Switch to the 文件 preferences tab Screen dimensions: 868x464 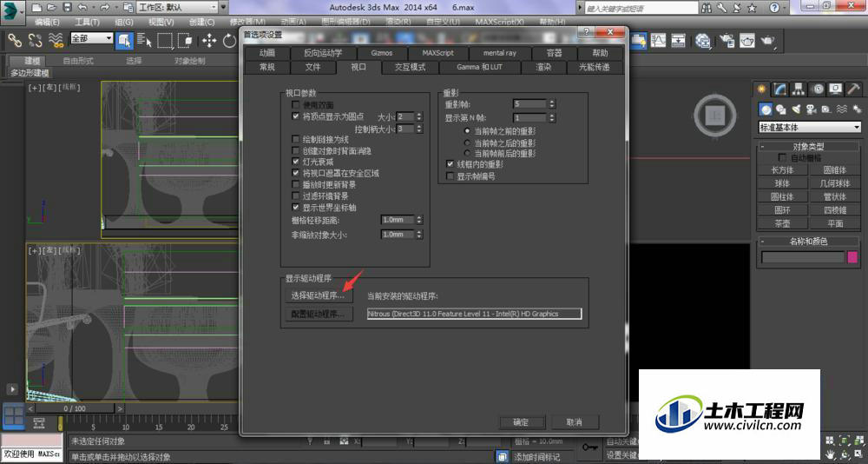coord(312,67)
